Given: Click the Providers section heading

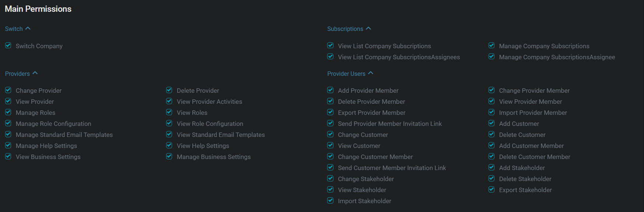Looking at the screenshot, I should pos(17,74).
